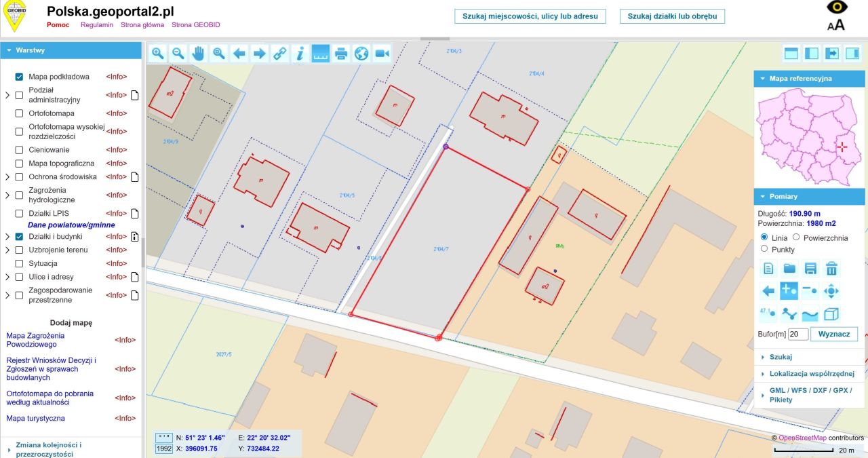The width and height of the screenshot is (868, 458).
Task: Toggle the ruler measurement tool
Action: 321,54
